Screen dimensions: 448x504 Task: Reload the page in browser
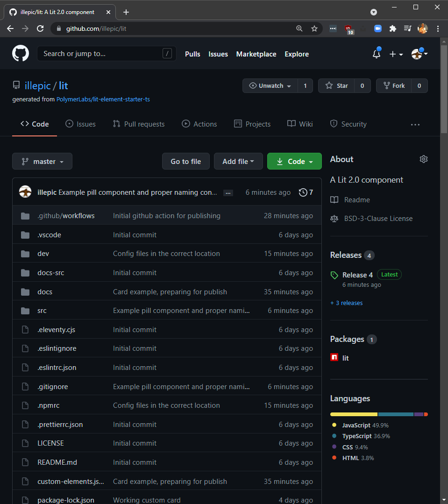[x=40, y=28]
